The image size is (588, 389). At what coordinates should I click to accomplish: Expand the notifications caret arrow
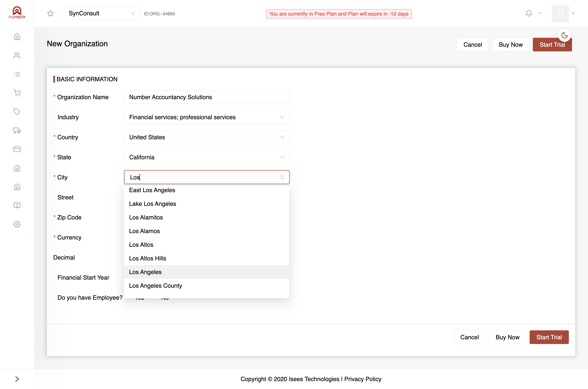(540, 13)
